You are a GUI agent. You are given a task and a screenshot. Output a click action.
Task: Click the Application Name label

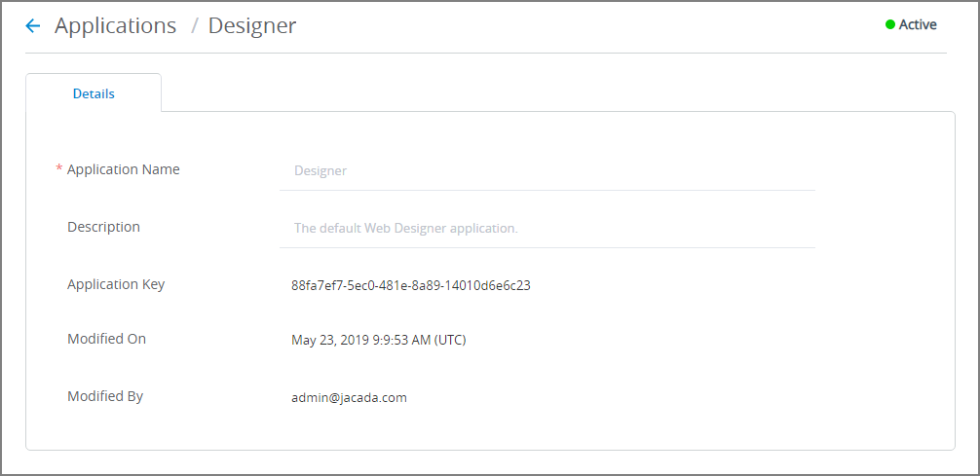point(123,169)
